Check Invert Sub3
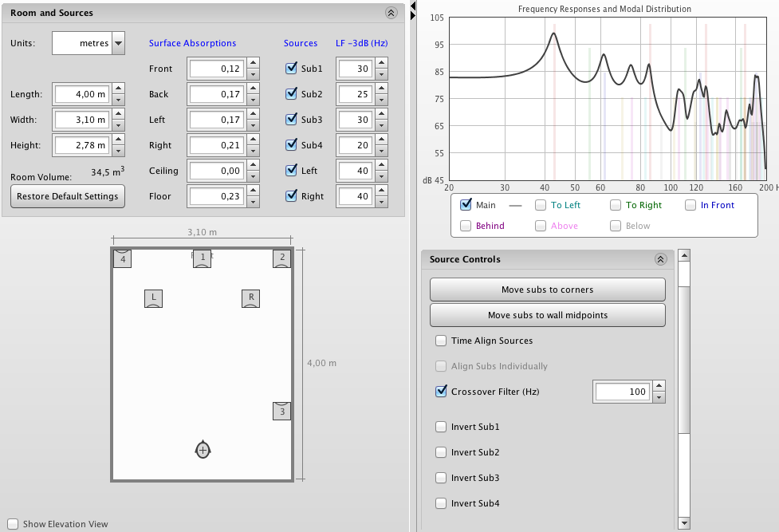 441,478
